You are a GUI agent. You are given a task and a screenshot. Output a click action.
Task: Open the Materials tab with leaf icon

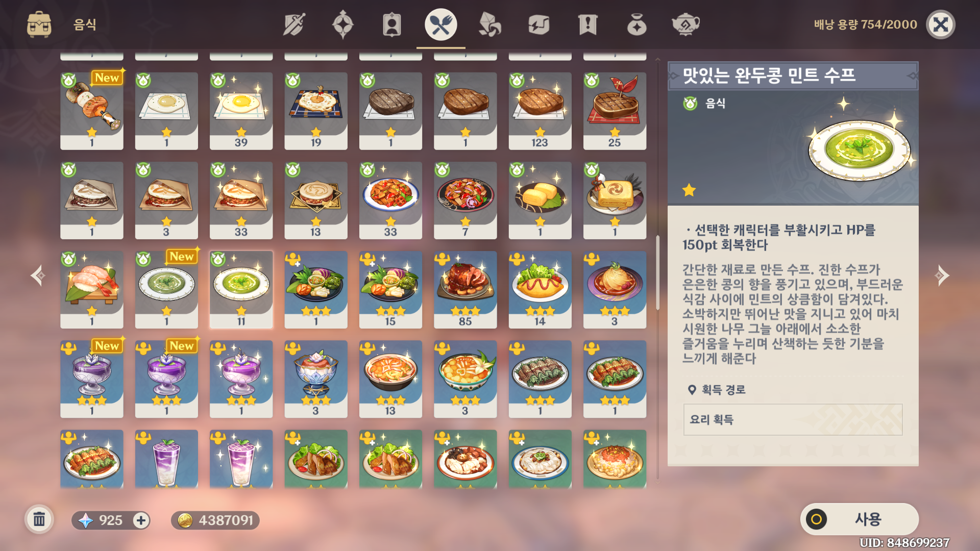[x=490, y=24]
